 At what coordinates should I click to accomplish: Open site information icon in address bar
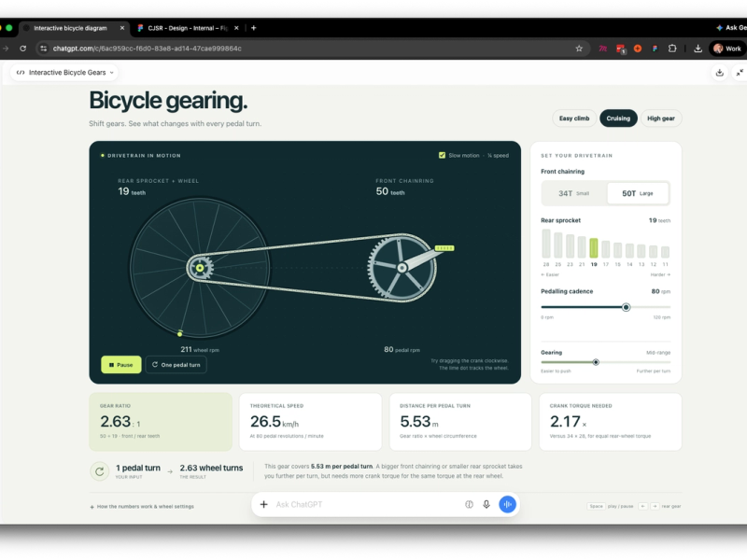click(43, 49)
